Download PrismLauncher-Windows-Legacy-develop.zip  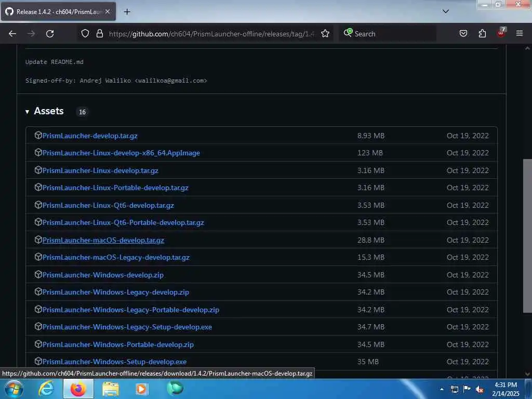click(x=116, y=292)
